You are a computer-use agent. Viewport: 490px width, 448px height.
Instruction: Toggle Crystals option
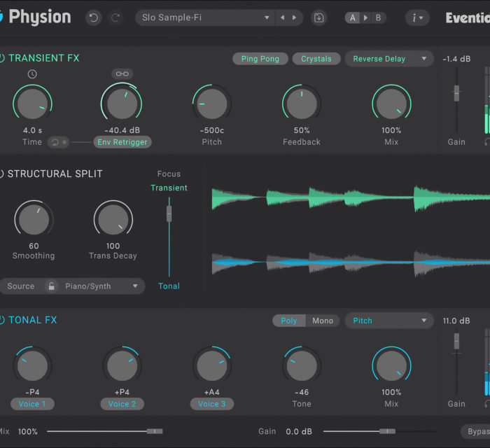pos(316,59)
